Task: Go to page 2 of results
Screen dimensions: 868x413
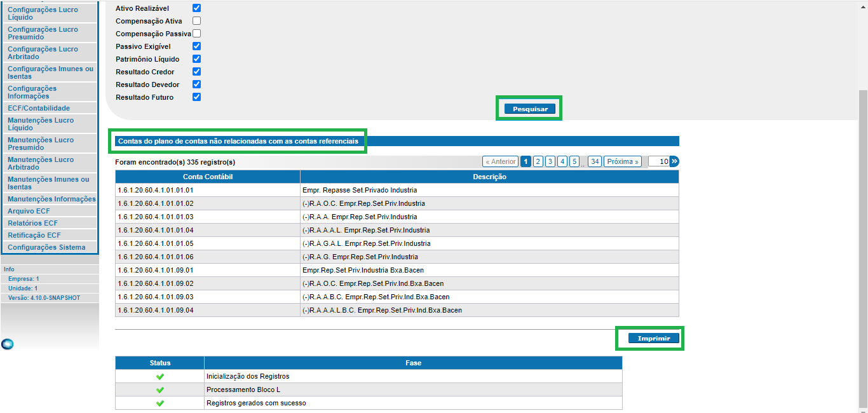Action: coord(538,161)
